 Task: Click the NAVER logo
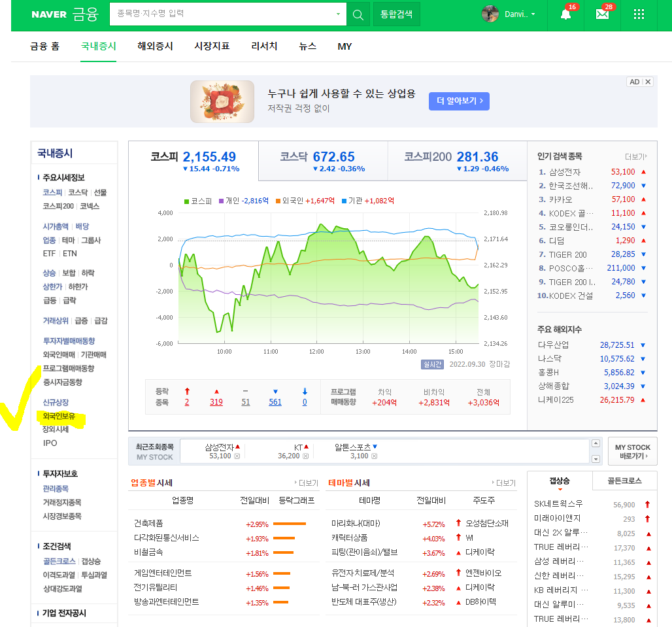coord(49,14)
